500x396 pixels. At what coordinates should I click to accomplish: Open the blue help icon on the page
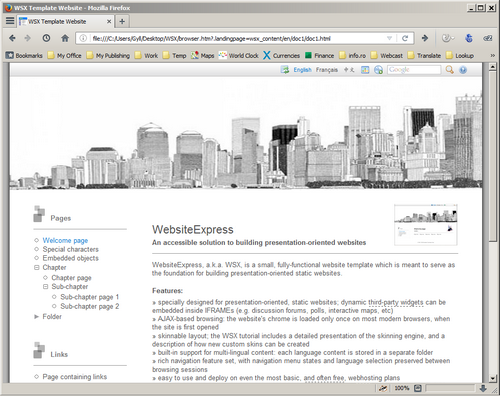(463, 70)
